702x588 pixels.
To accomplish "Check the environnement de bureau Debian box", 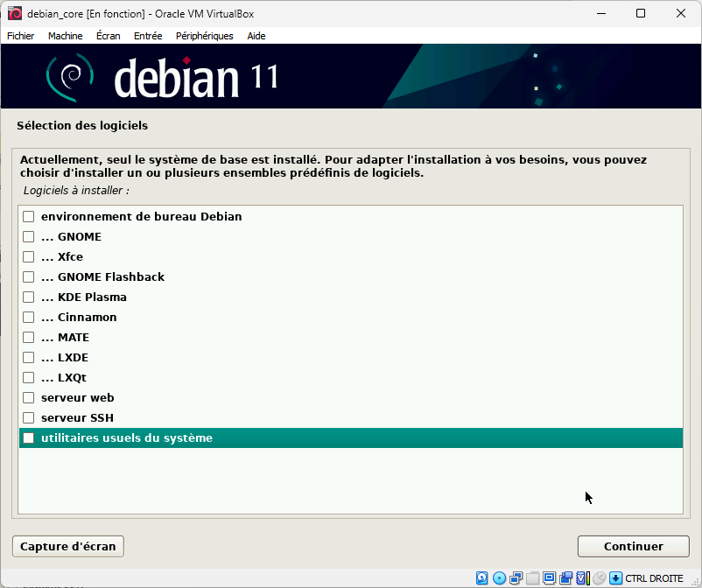I will pyautogui.click(x=28, y=217).
